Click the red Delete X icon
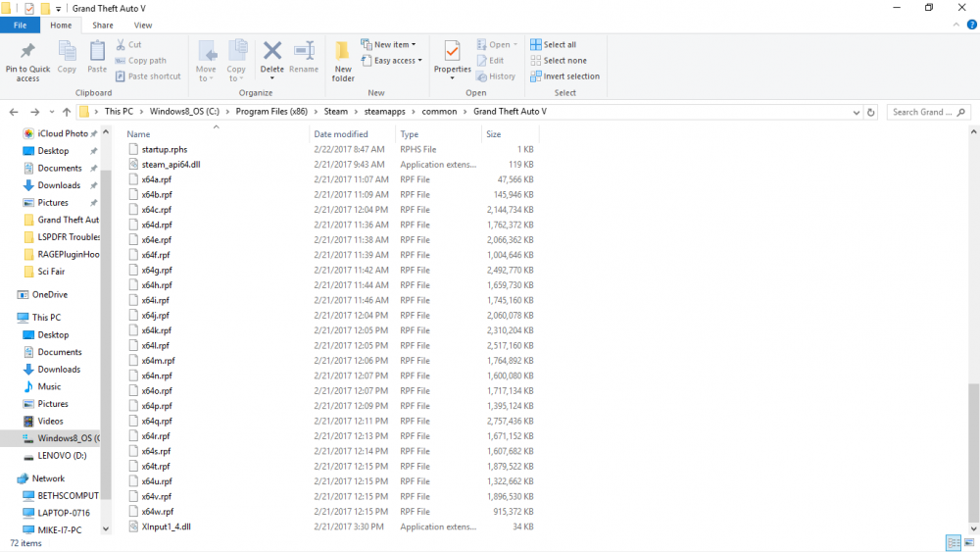Screen dimensions: 980x552 tap(271, 50)
